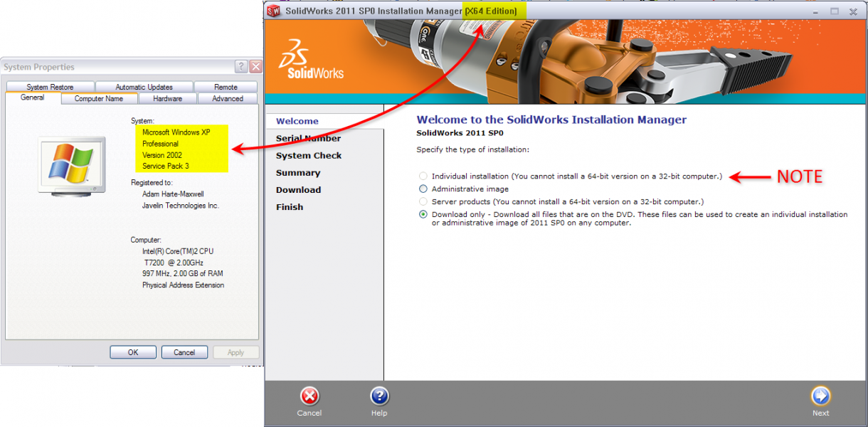This screenshot has height=427, width=868.
Task: Proceed with the Next arrow icon
Action: [820, 396]
